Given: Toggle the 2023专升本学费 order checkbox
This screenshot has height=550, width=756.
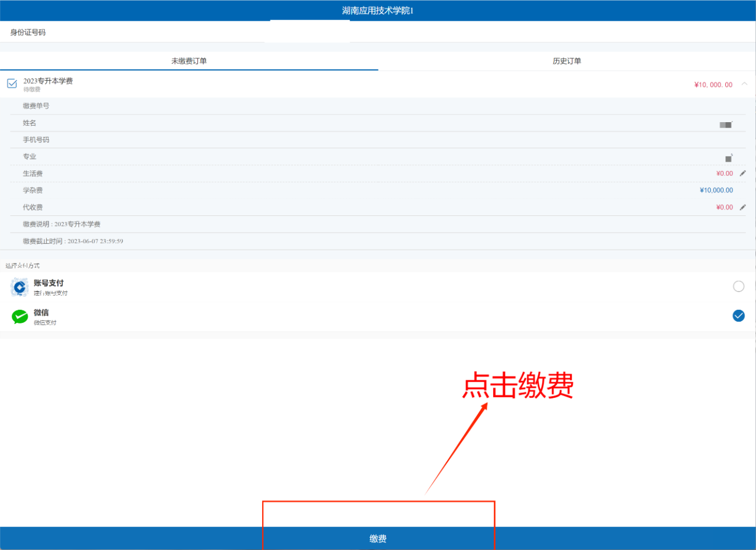Looking at the screenshot, I should click(12, 84).
